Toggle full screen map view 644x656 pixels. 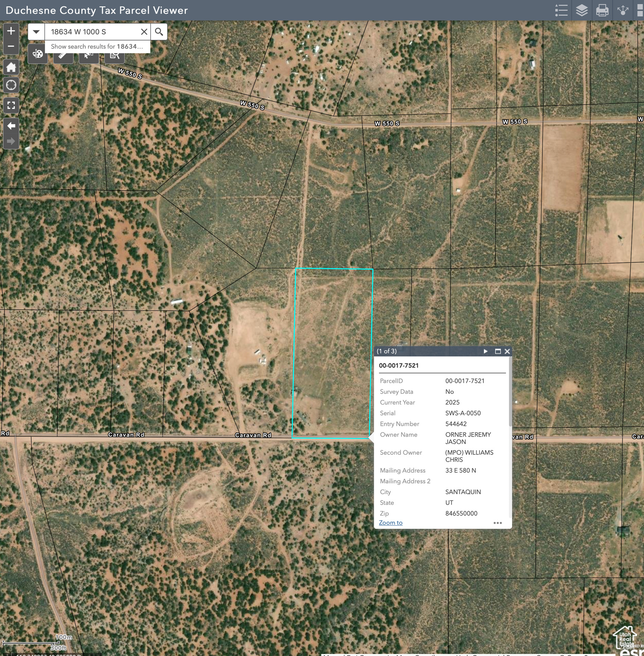tap(11, 105)
